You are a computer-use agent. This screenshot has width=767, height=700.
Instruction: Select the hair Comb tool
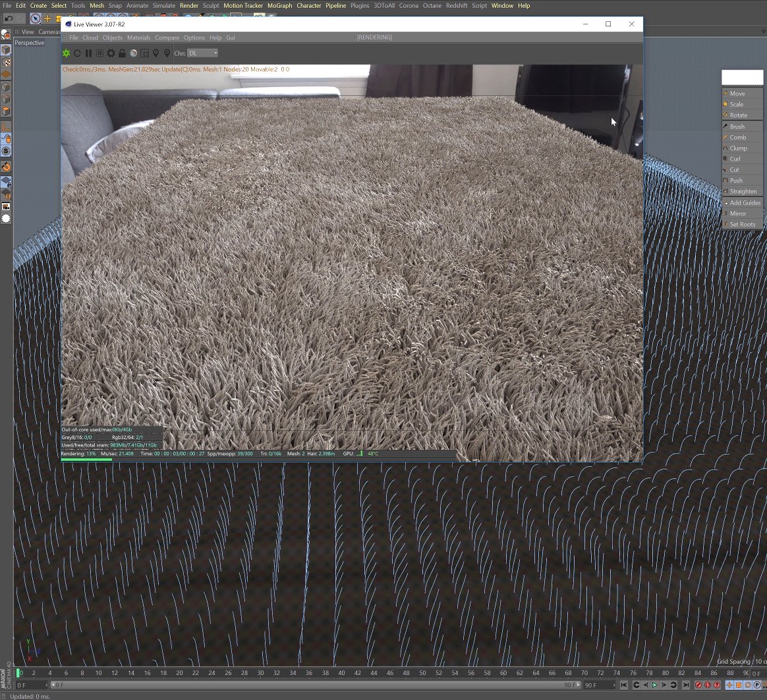pos(742,138)
